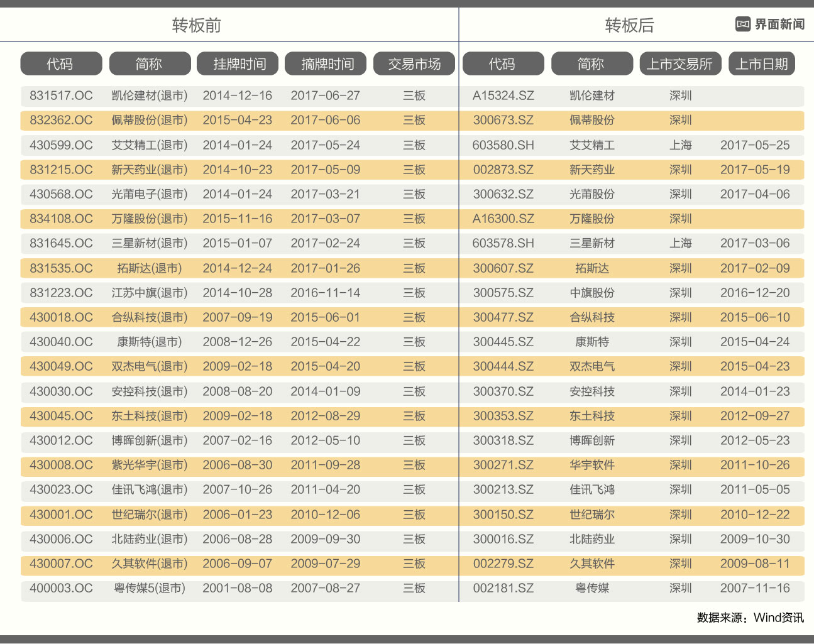The height and width of the screenshot is (644, 814).
Task: Click code 300607.SZ
Action: [x=503, y=268]
